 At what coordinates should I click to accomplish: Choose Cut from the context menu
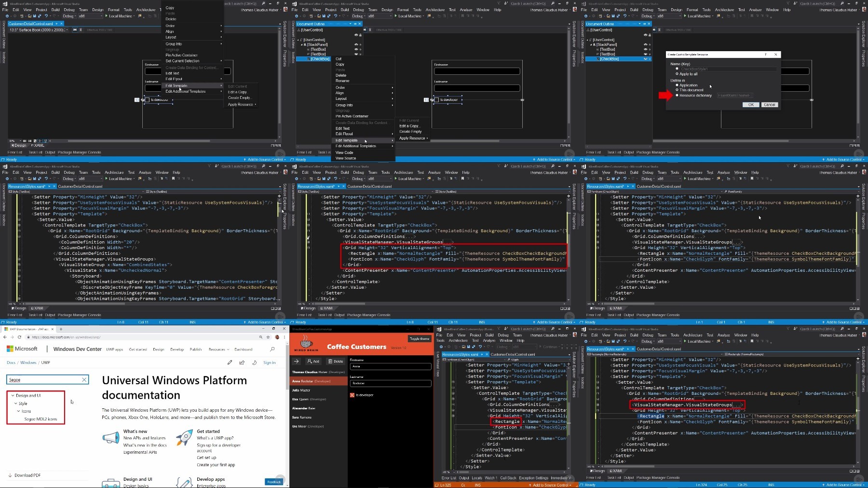tap(339, 59)
